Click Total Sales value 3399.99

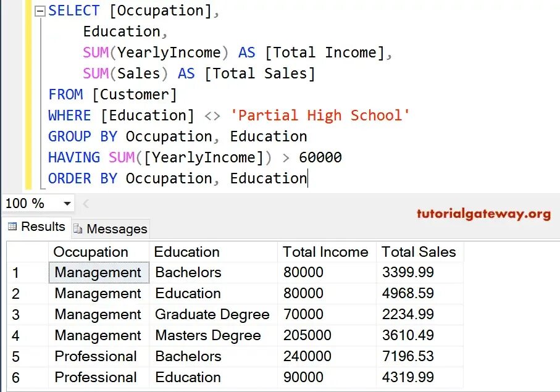pos(420,273)
